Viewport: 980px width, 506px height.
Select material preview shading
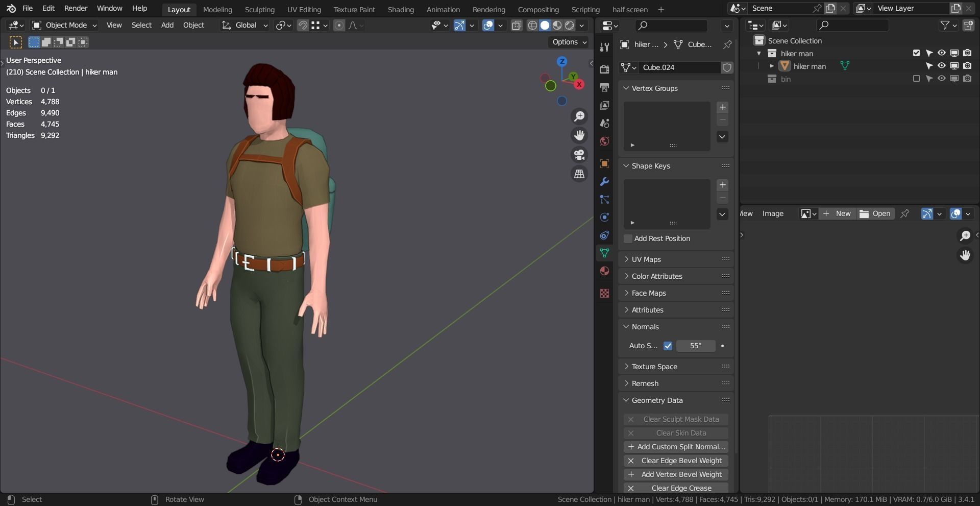tap(557, 25)
